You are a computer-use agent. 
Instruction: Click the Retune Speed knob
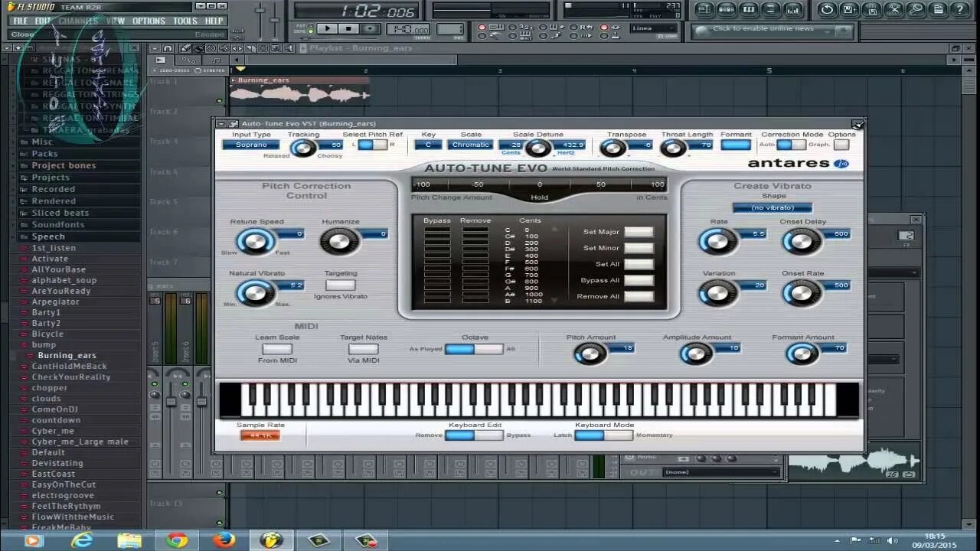(x=255, y=241)
